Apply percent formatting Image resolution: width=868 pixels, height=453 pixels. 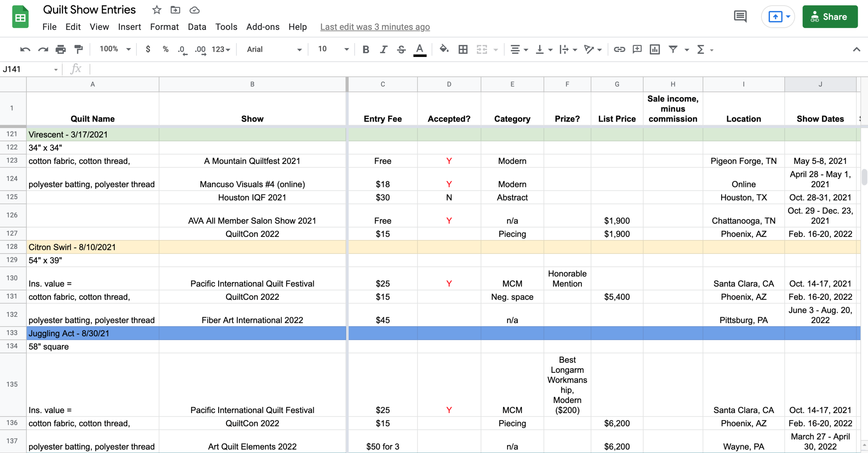pos(165,49)
